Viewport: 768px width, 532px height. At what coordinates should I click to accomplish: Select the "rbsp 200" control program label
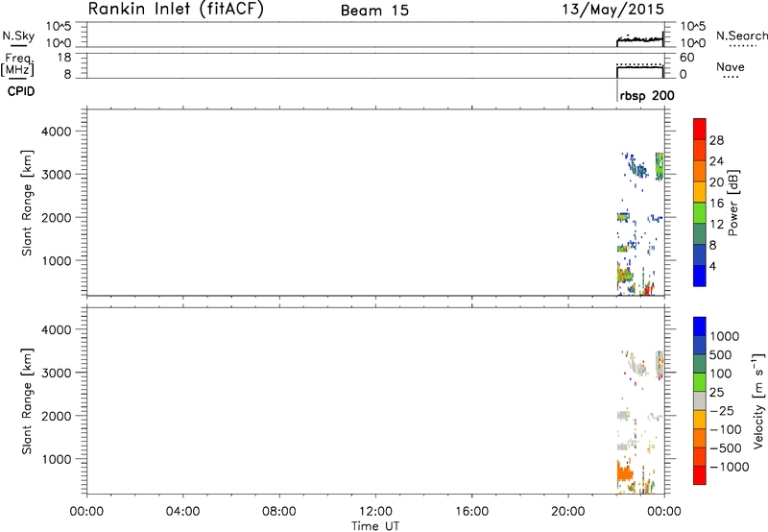click(647, 95)
